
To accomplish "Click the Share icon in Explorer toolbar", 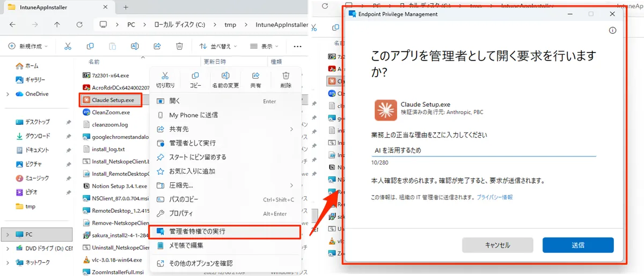I will 157,47.
